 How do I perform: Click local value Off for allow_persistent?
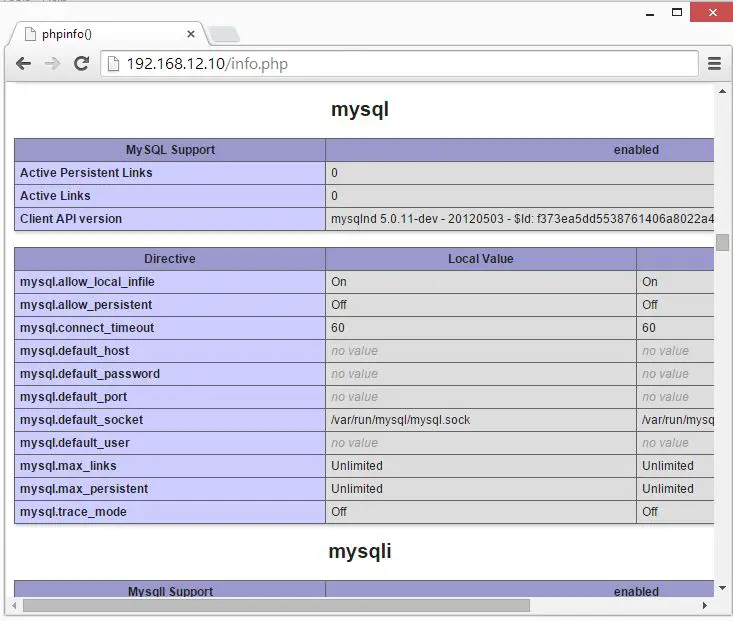pyautogui.click(x=339, y=304)
